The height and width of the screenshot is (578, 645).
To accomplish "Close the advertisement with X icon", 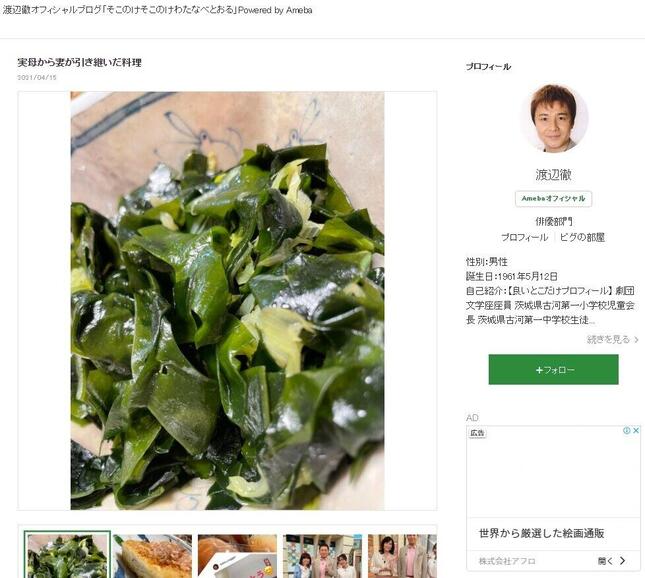I will [636, 430].
